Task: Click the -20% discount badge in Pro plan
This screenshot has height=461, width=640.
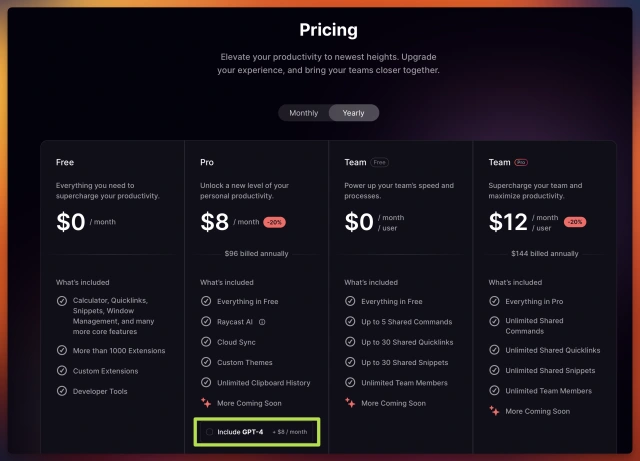Action: pos(275,222)
